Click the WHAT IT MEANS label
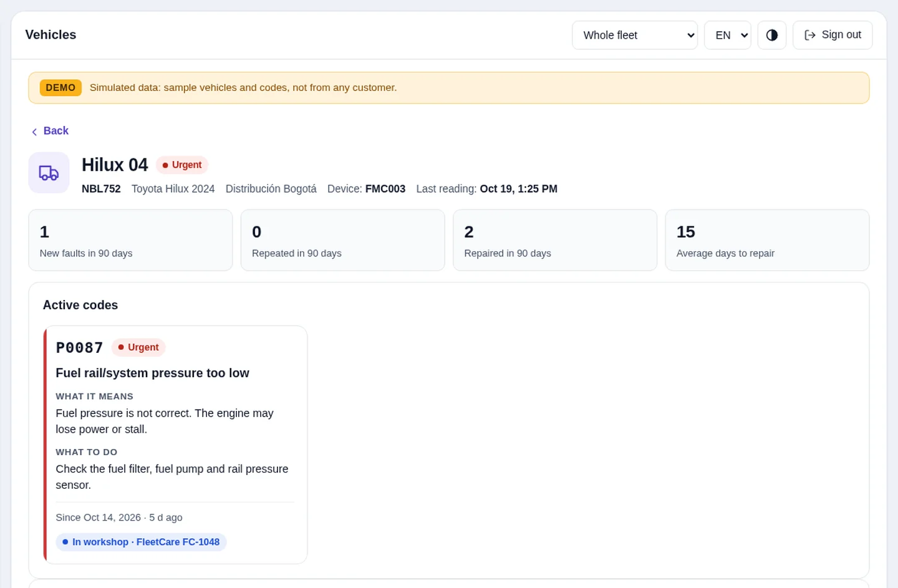Image resolution: width=898 pixels, height=588 pixels. coord(94,397)
